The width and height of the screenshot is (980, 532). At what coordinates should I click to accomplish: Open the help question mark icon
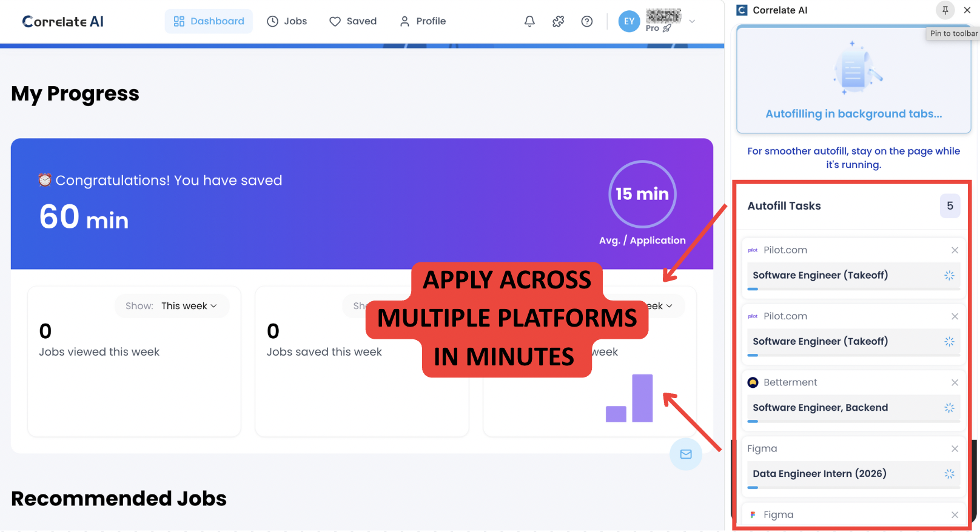587,21
